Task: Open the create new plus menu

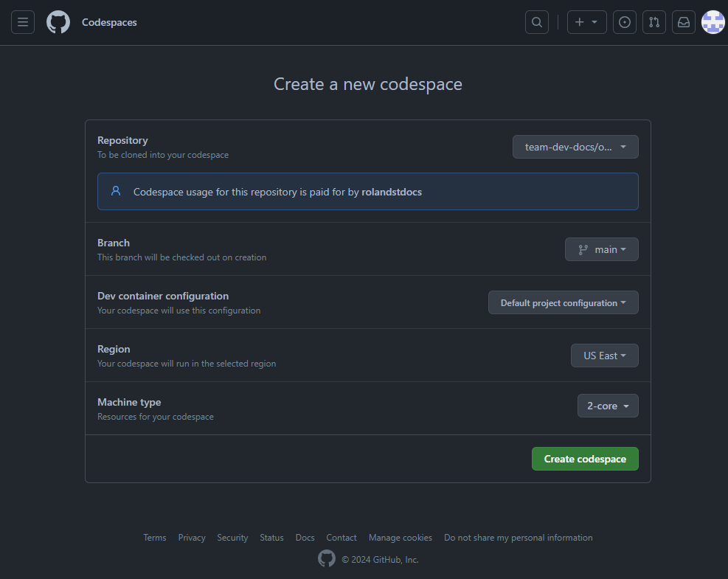Action: tap(587, 22)
